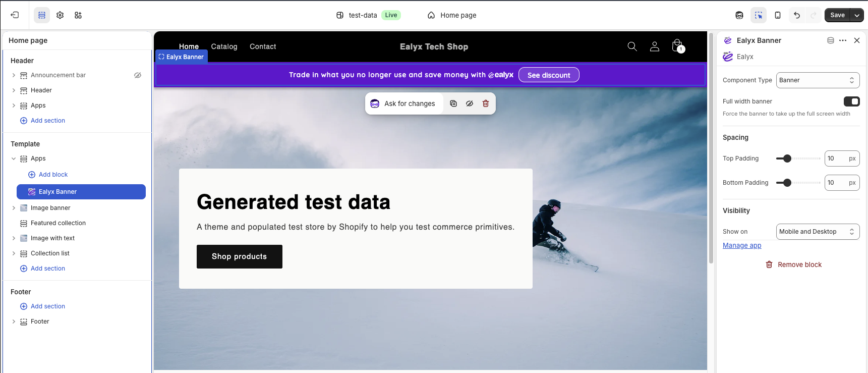The height and width of the screenshot is (373, 868).
Task: Hide block via floating toolbar eye icon
Action: coord(470,103)
